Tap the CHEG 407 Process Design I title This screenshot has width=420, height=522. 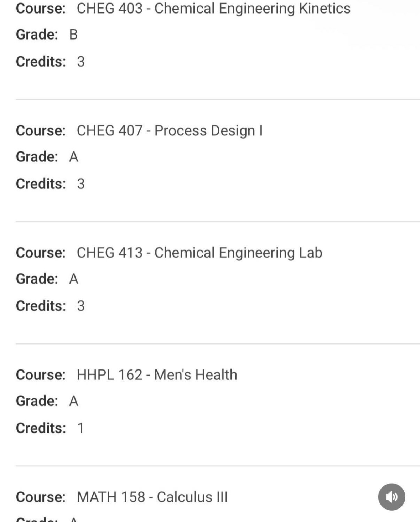(x=170, y=131)
